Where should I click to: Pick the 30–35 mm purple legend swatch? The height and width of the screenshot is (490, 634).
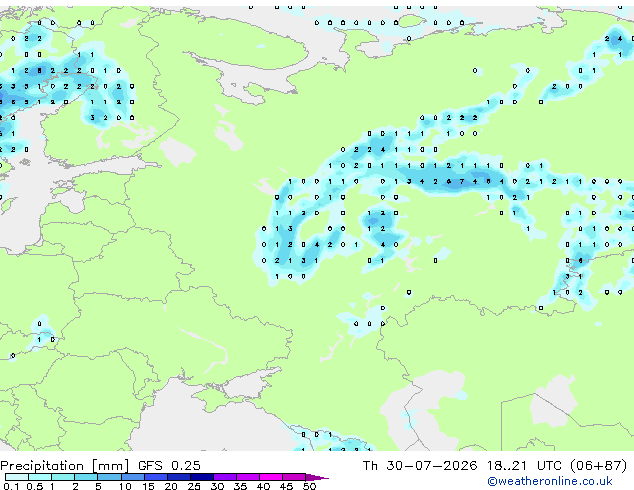[225, 477]
